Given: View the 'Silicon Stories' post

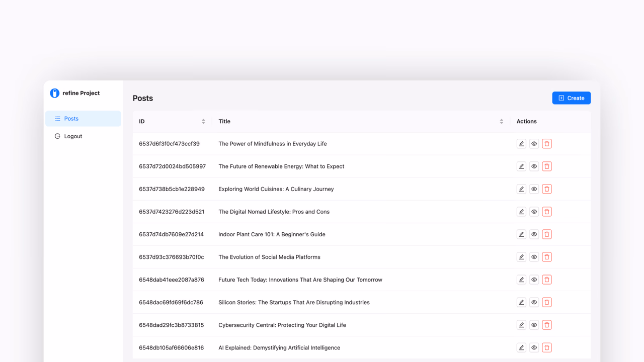Looking at the screenshot, I should (x=534, y=302).
